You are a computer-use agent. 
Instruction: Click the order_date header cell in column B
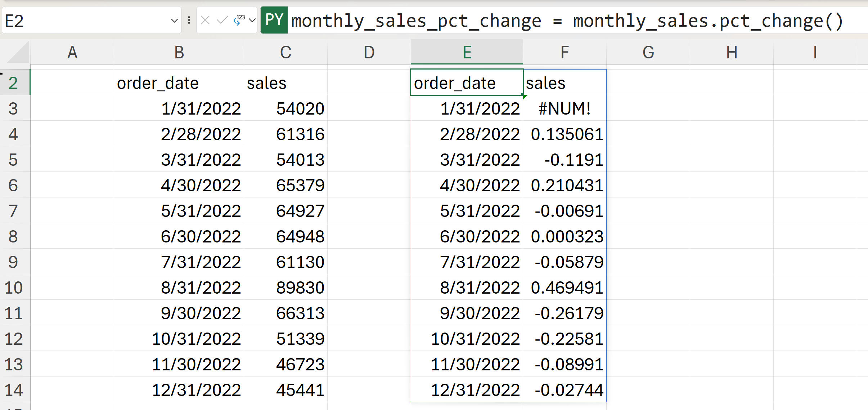coord(179,83)
